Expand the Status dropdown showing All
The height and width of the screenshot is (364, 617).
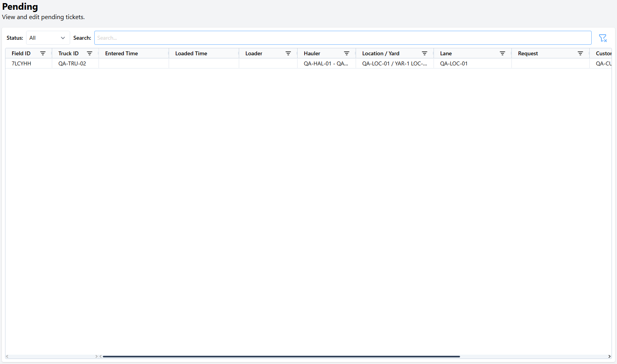48,38
